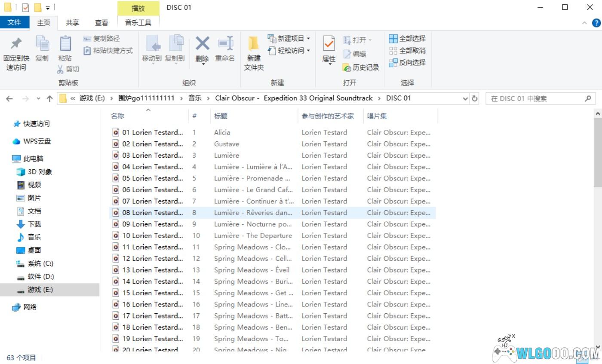Click the red X Delete icon
The image size is (602, 364).
[202, 44]
